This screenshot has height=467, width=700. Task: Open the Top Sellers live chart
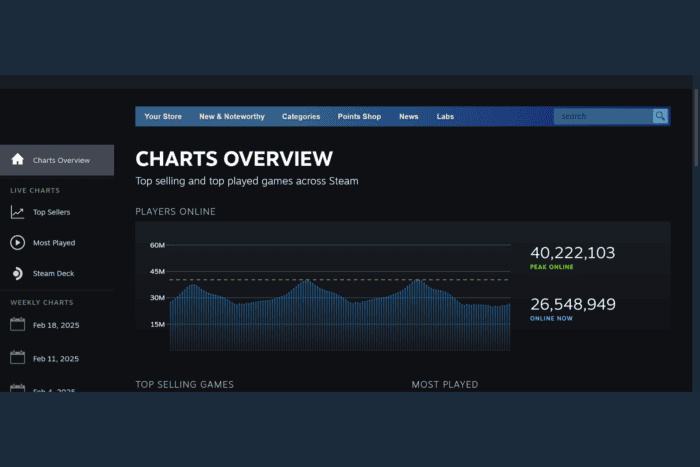[x=51, y=212]
